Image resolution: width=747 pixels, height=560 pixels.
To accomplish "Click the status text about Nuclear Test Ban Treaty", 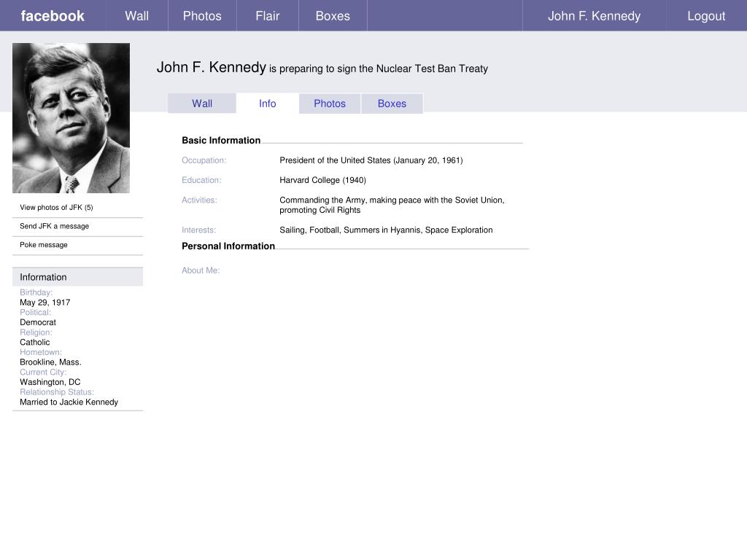I will click(x=379, y=69).
